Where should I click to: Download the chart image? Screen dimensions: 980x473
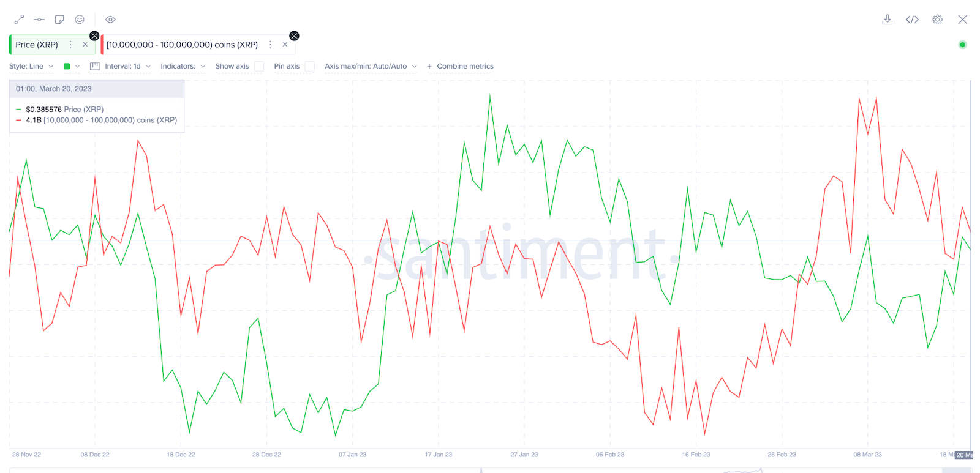(x=887, y=20)
